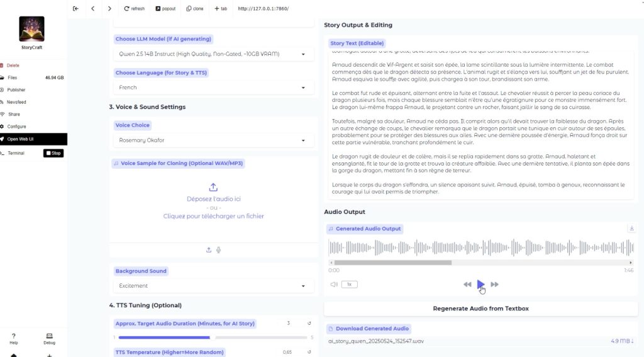Open Configure in the sidebar
This screenshot has width=644, height=357.
17,127
